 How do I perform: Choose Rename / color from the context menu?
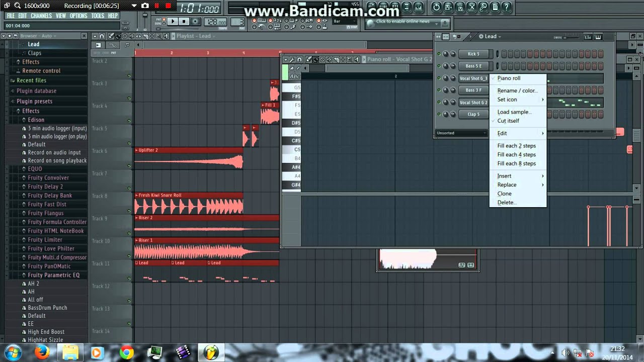click(518, 90)
